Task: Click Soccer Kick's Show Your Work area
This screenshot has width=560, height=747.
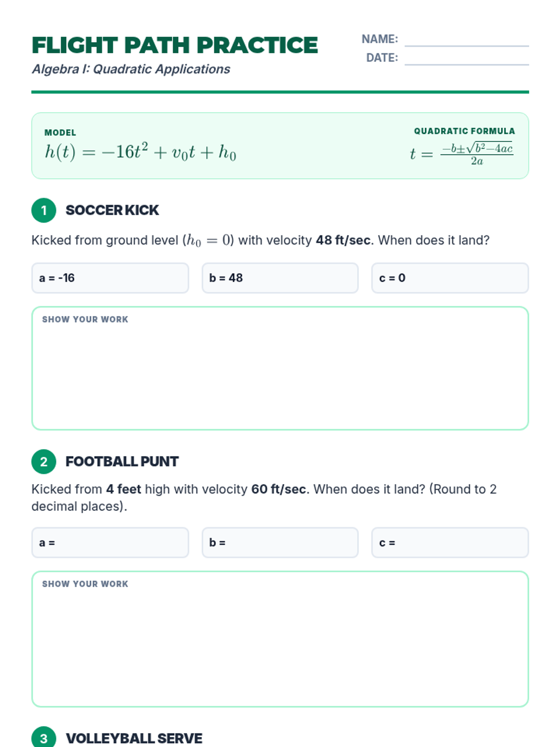Action: tap(280, 373)
